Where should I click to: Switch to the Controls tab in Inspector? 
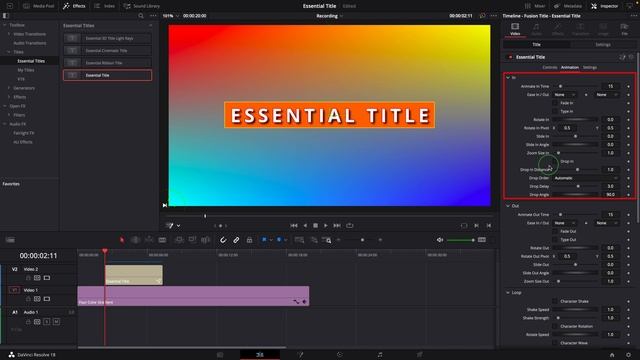click(549, 67)
